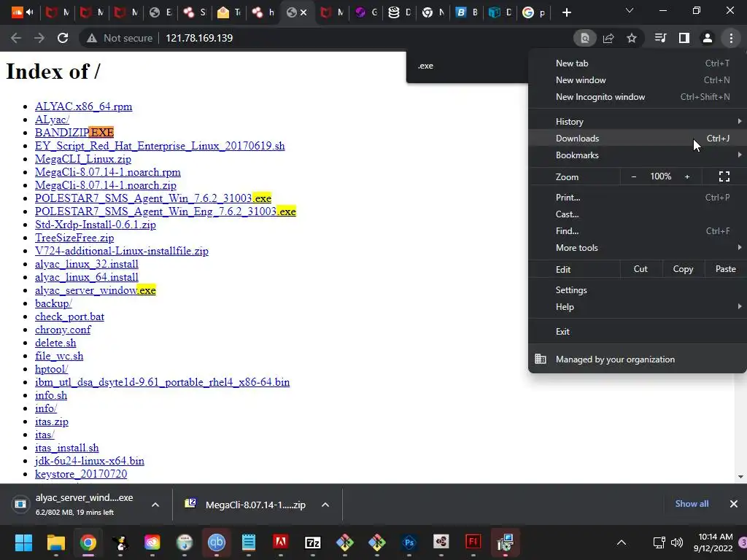The height and width of the screenshot is (560, 747).
Task: Open File Explorer from the taskbar
Action: pyautogui.click(x=55, y=542)
